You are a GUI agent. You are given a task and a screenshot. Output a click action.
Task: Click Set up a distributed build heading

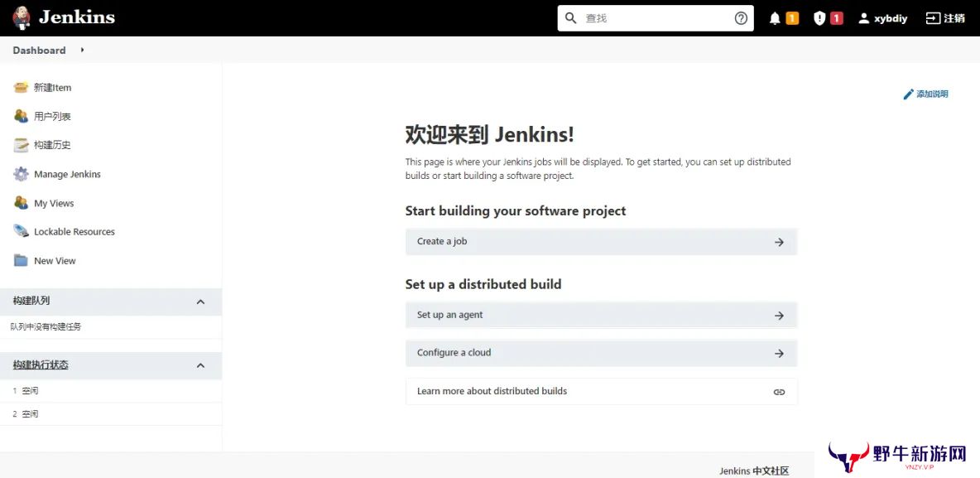point(483,285)
